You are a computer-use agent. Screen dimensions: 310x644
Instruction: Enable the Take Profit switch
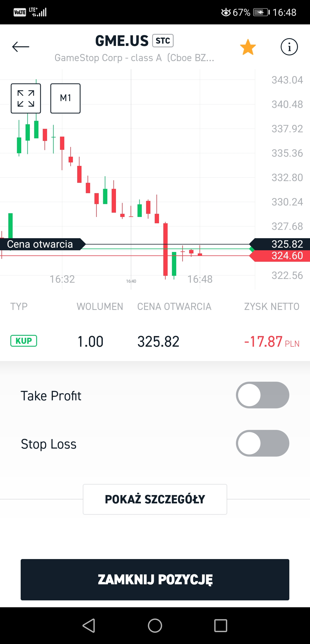(x=262, y=395)
